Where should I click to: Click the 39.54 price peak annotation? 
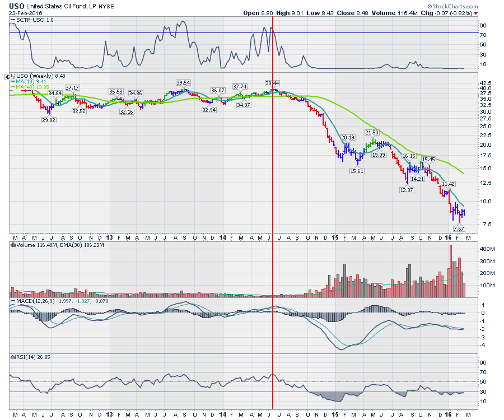pyautogui.click(x=183, y=82)
